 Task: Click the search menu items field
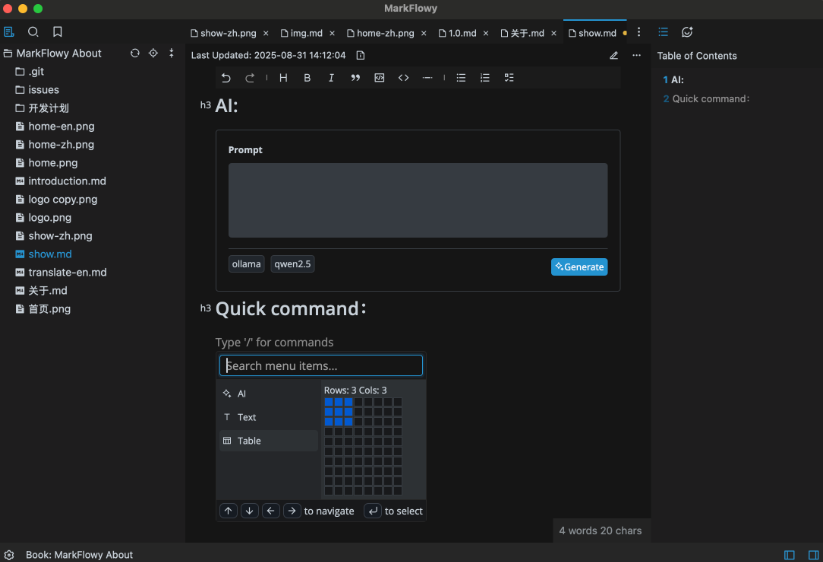(x=321, y=366)
